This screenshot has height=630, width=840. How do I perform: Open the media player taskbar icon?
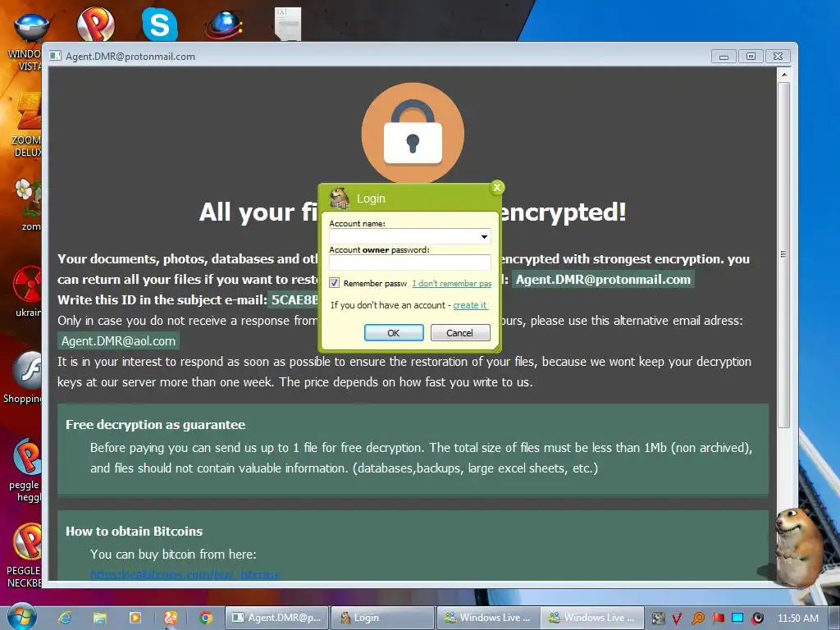(x=135, y=618)
